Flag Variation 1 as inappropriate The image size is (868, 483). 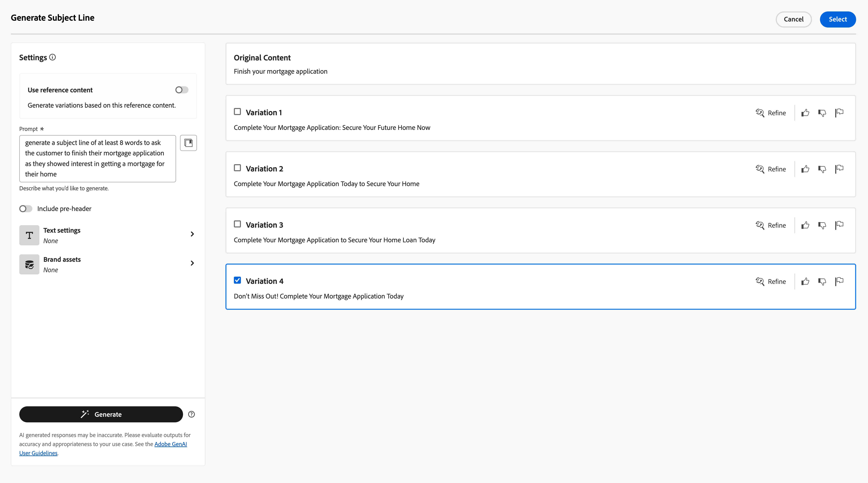pos(839,113)
